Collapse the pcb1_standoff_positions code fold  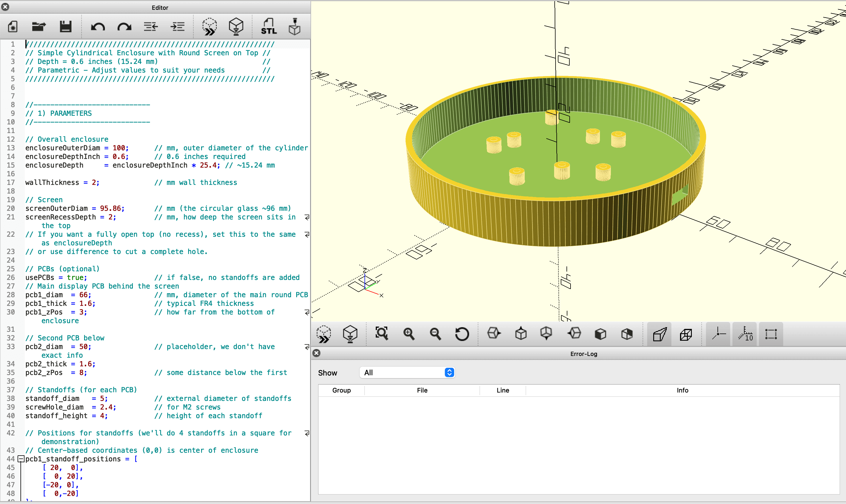point(21,459)
